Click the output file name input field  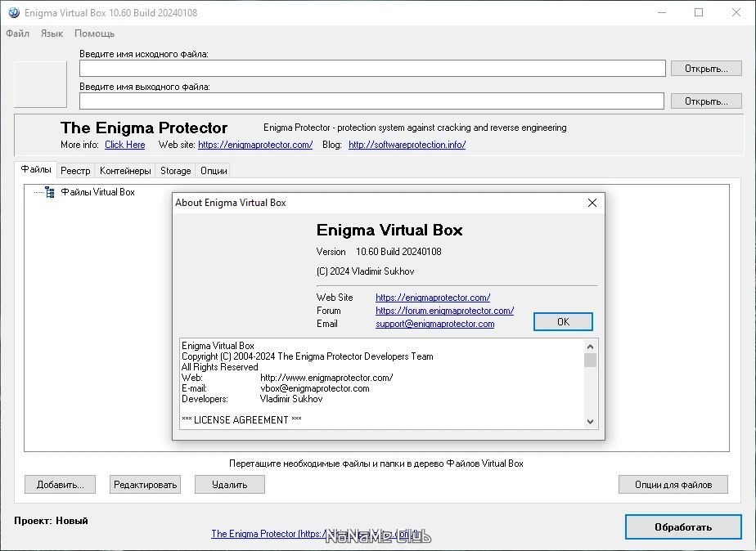click(371, 101)
